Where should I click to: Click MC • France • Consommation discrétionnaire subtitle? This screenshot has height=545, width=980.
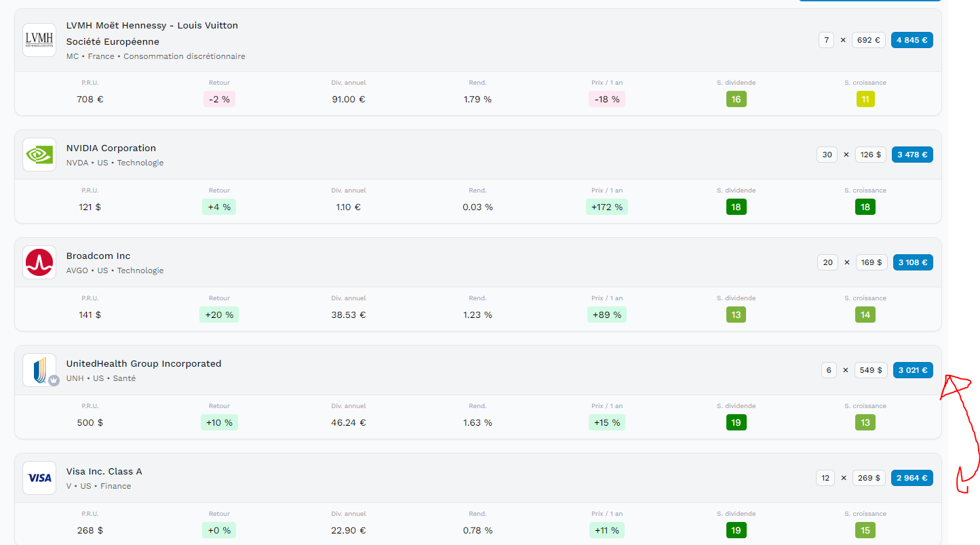[x=156, y=56]
